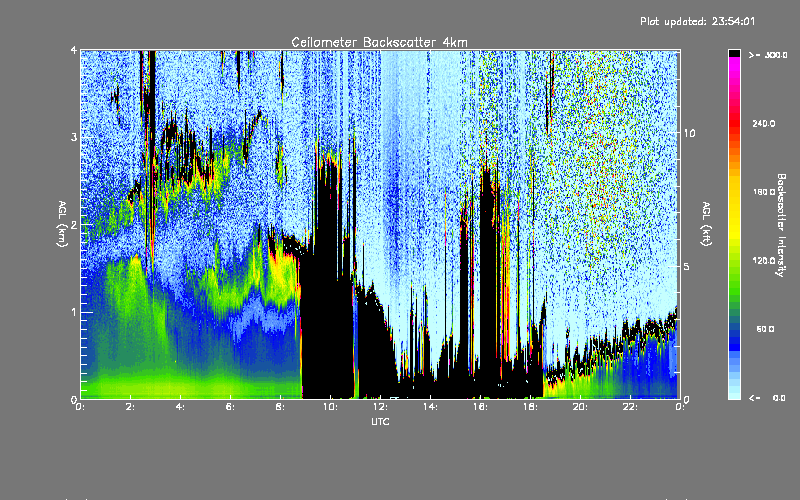The image size is (800, 500).
Task: Click the '6:' tick on the UTC axis
Action: [x=230, y=407]
